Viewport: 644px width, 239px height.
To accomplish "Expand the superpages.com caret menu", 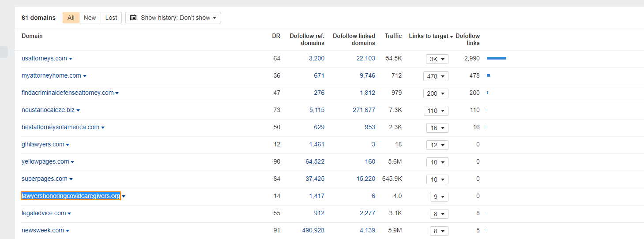I will 71,179.
